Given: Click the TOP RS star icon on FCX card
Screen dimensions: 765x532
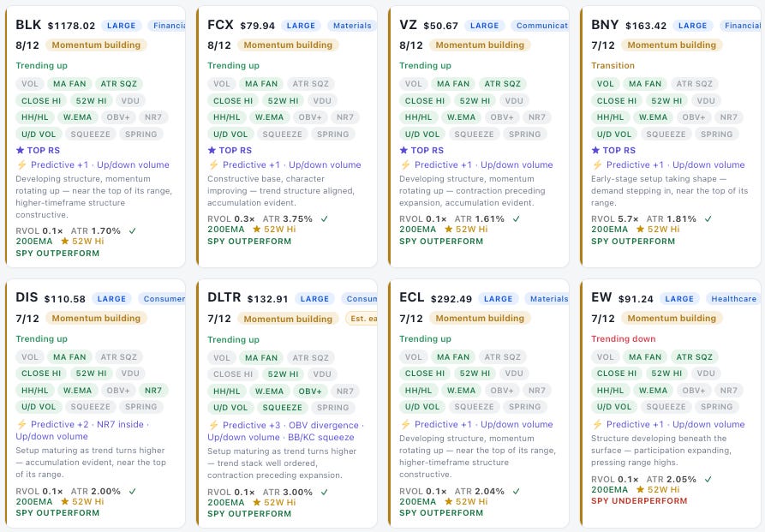Looking at the screenshot, I should pyautogui.click(x=212, y=150).
